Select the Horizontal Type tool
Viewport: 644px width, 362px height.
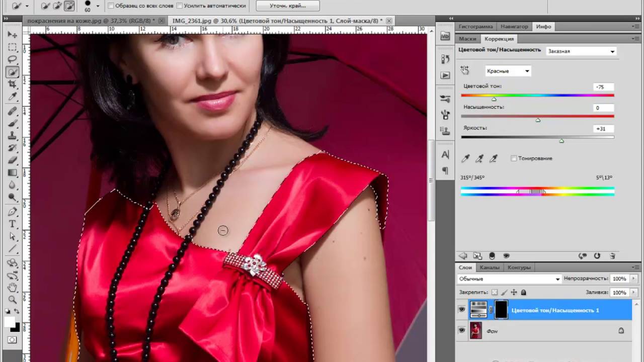click(x=13, y=224)
